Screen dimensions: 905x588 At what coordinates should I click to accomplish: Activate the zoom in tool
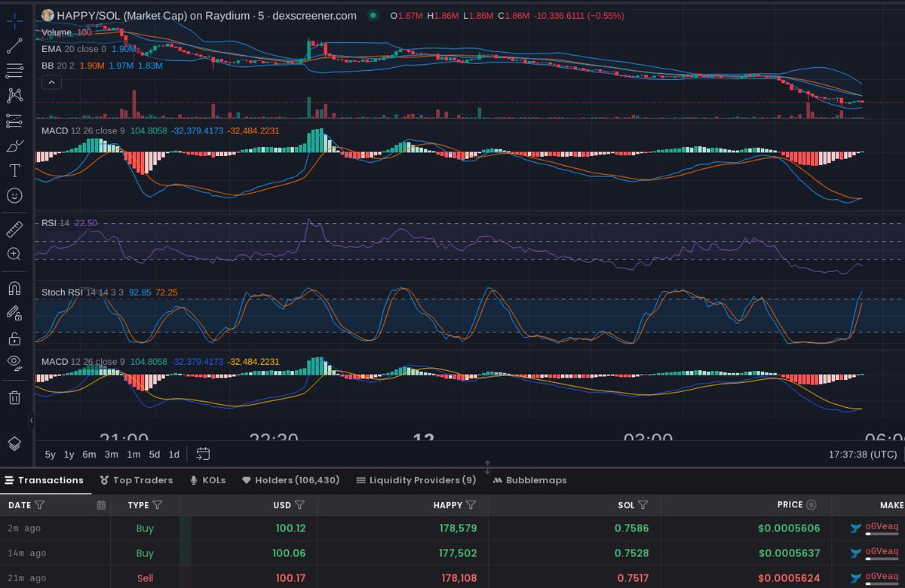14,254
